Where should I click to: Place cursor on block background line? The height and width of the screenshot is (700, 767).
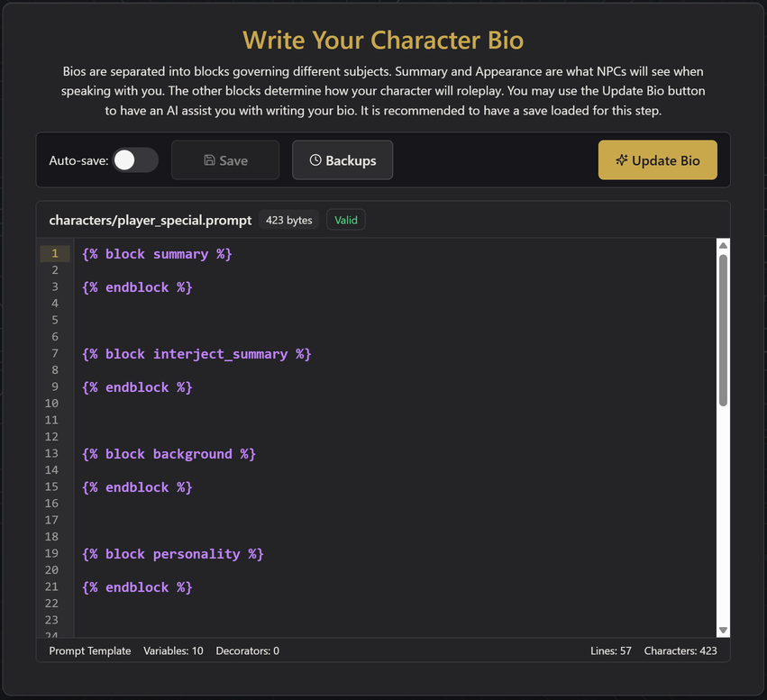(x=169, y=454)
